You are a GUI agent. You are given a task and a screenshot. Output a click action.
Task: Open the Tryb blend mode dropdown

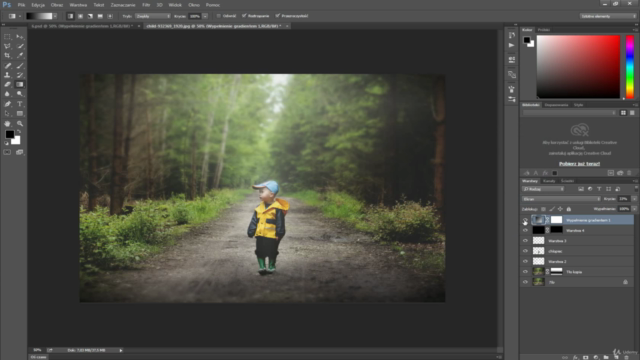coord(153,16)
